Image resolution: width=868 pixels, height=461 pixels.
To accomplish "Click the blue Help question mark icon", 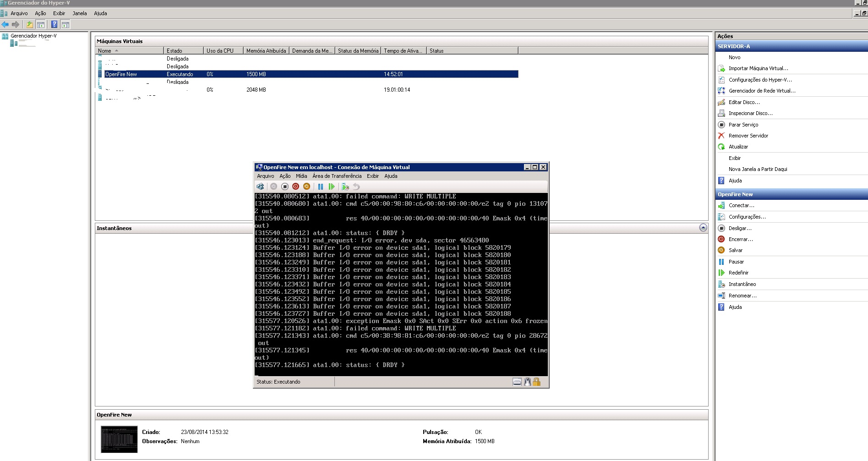I will click(x=54, y=24).
